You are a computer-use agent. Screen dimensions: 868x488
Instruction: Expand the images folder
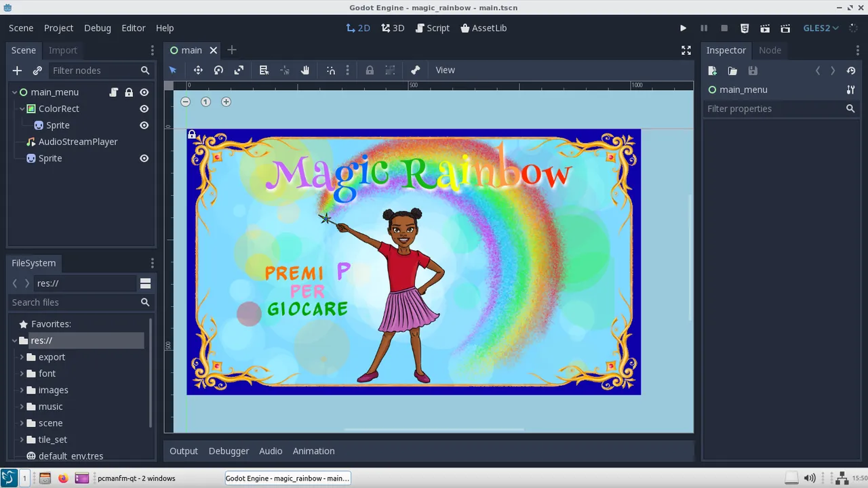(x=22, y=390)
